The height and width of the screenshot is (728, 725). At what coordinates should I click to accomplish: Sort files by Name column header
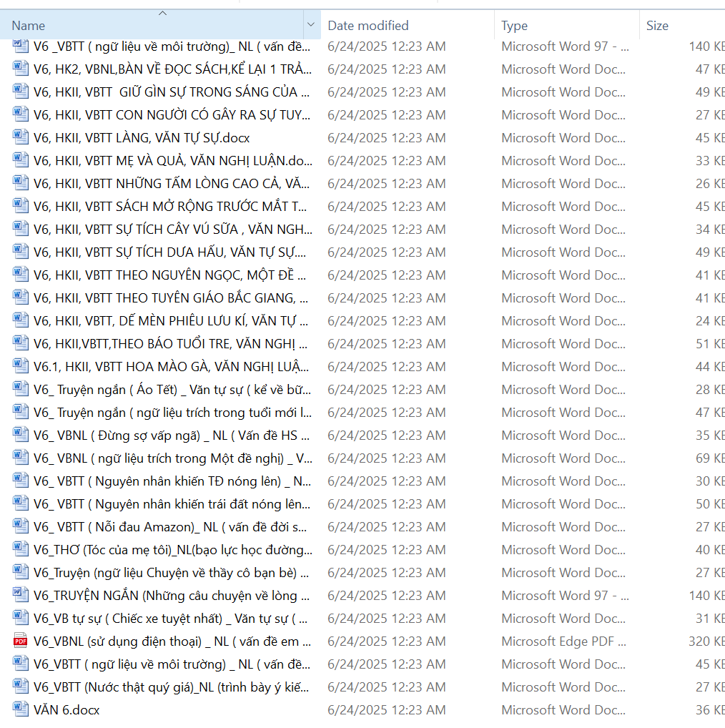143,26
